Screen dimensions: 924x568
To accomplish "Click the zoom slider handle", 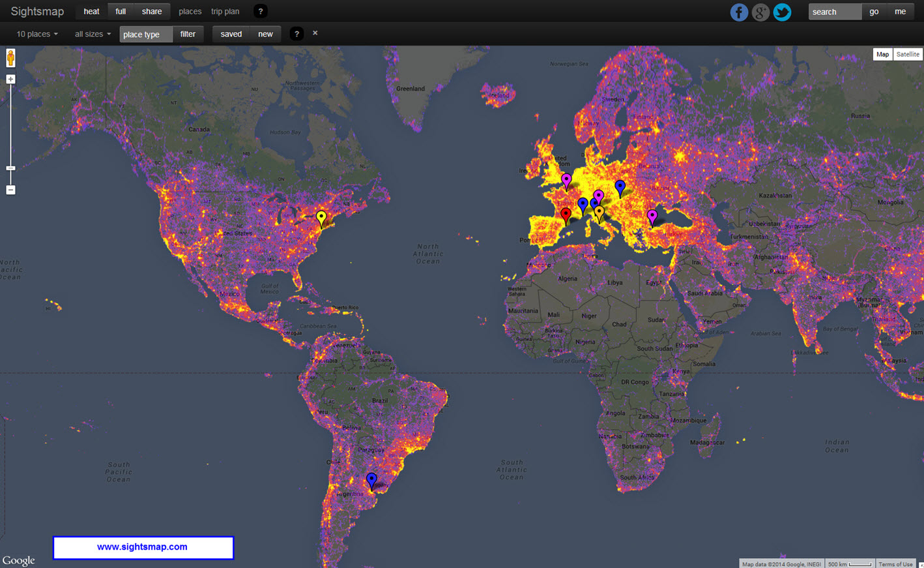I will tap(10, 168).
